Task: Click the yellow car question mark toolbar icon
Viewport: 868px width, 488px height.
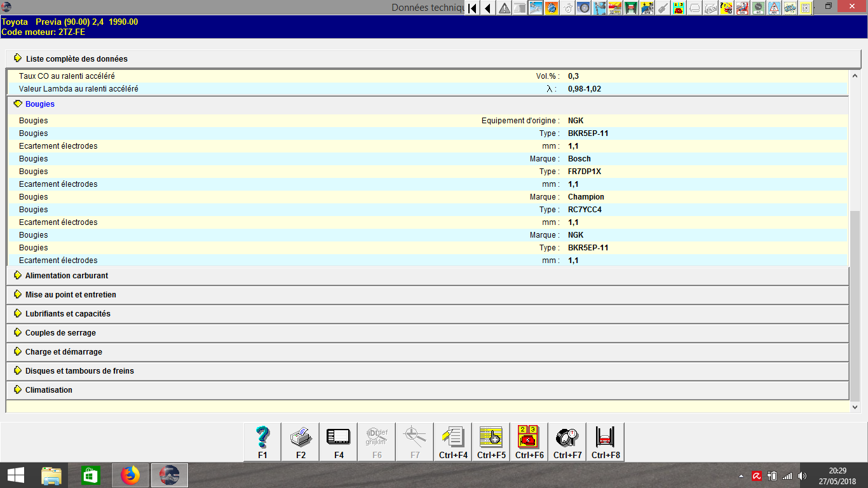Action: tap(727, 8)
